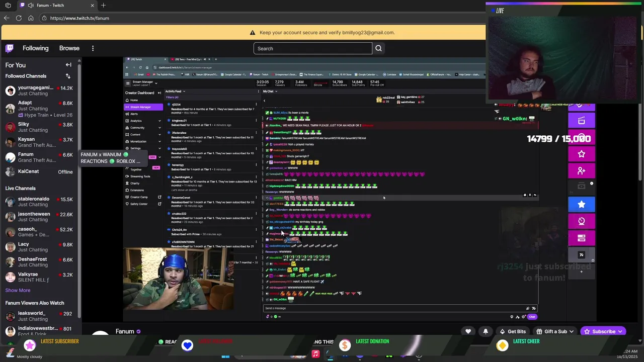Collapse the For You sidebar
This screenshot has width=644, height=362.
68,65
